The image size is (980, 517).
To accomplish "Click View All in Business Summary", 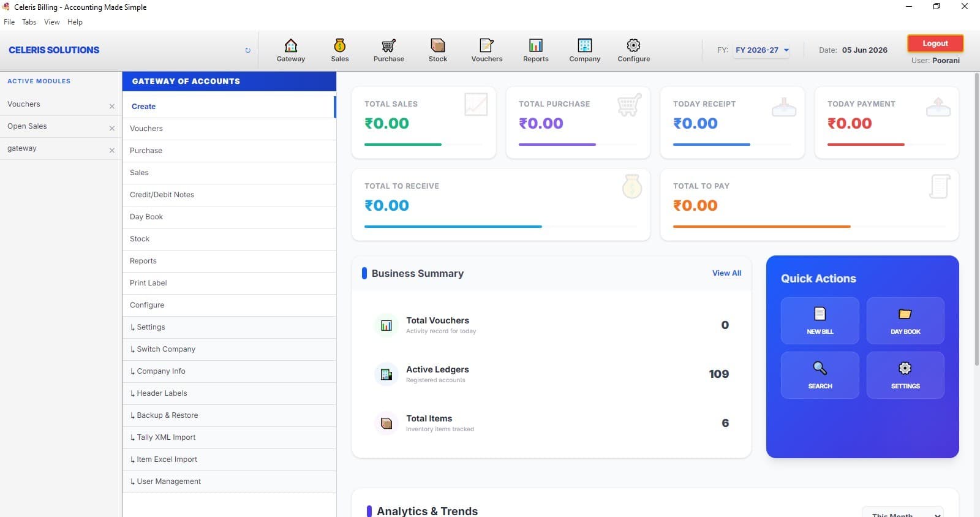I will (726, 273).
